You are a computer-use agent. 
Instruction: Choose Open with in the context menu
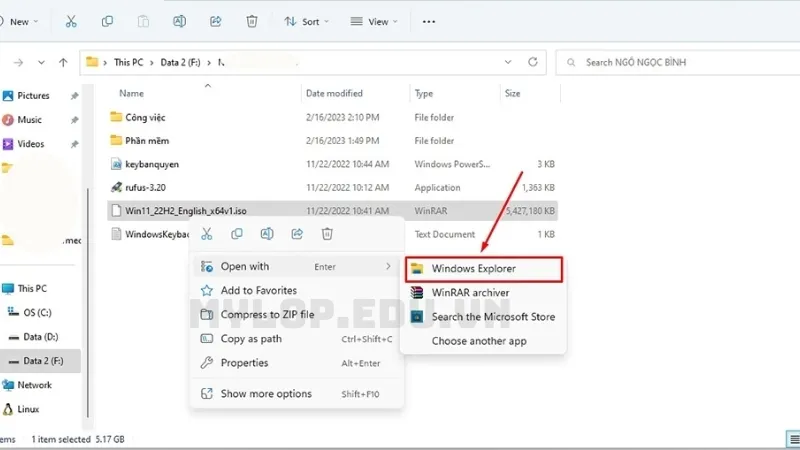click(296, 266)
